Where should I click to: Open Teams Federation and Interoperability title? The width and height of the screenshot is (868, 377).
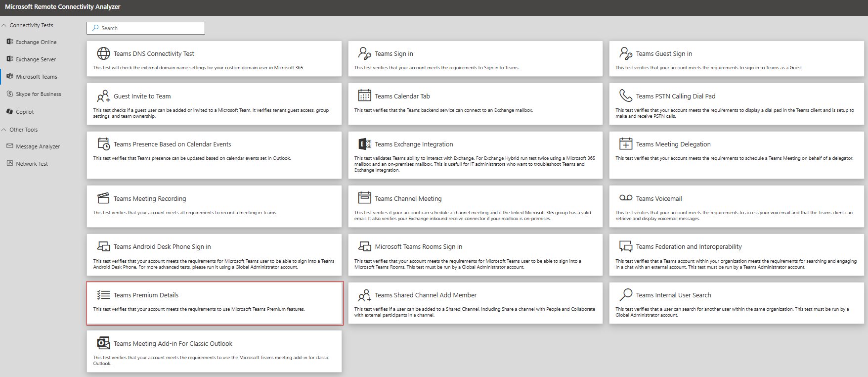coord(689,246)
